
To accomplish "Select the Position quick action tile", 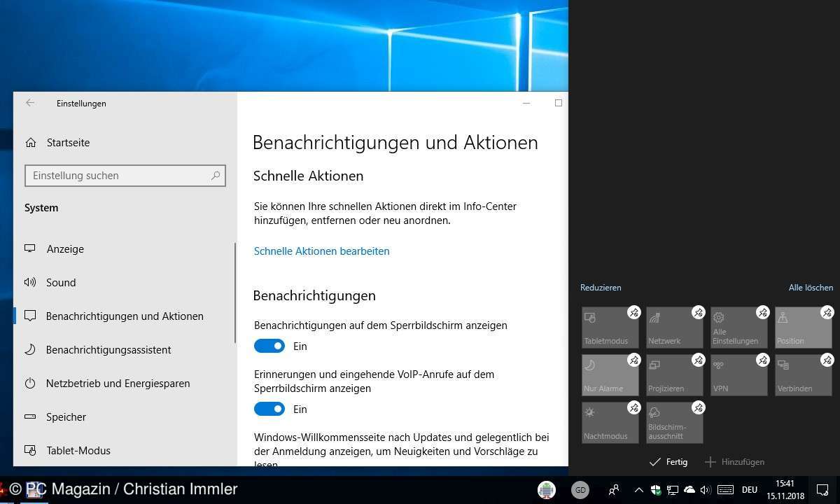I will (804, 328).
